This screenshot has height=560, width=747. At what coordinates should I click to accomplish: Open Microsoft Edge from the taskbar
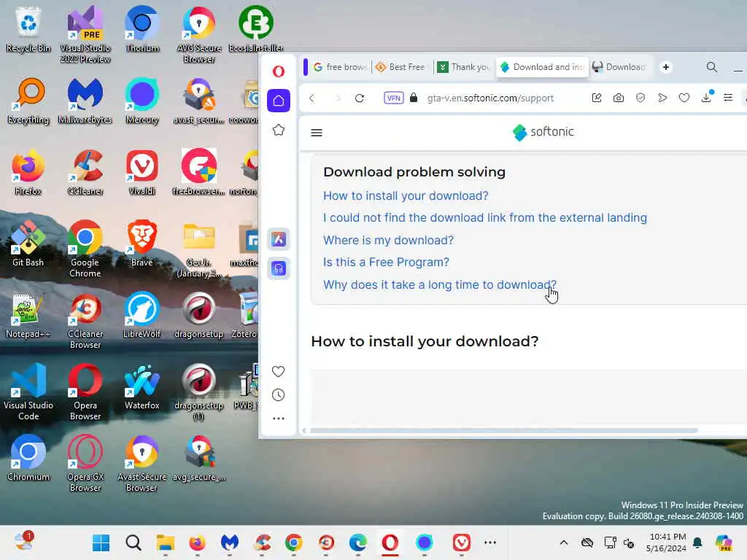(x=357, y=542)
